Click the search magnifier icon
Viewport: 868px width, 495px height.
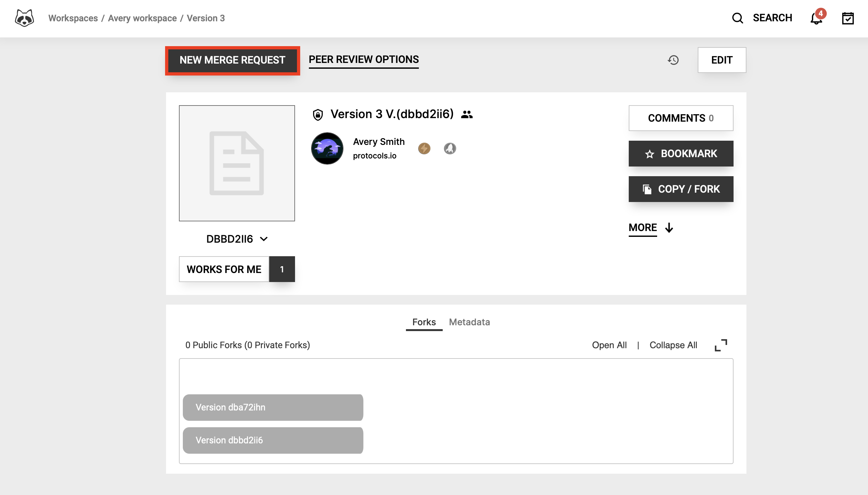click(737, 18)
